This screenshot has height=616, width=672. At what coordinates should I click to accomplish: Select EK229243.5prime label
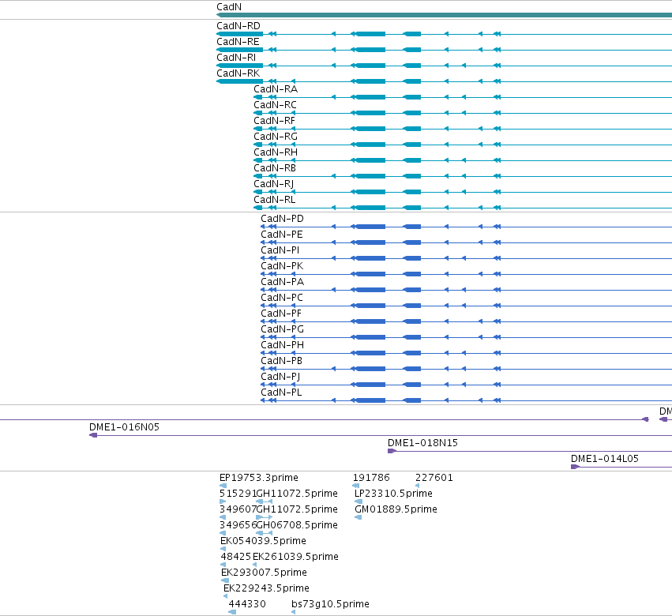[267, 588]
